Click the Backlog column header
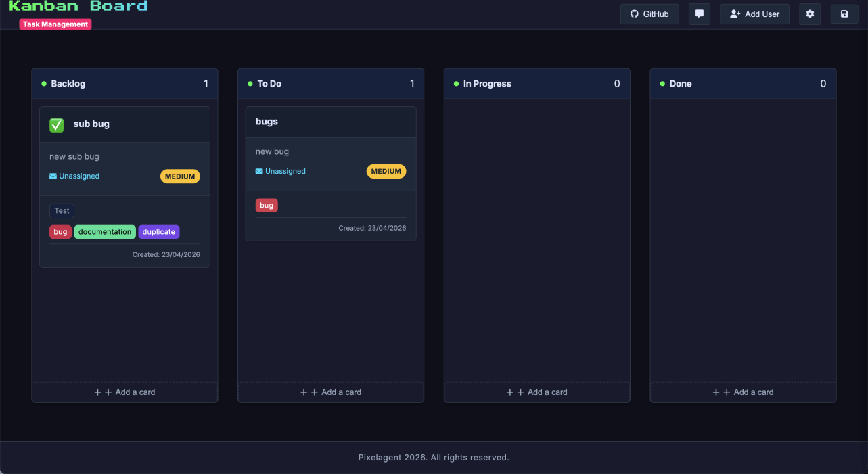868x474 pixels. (124, 84)
